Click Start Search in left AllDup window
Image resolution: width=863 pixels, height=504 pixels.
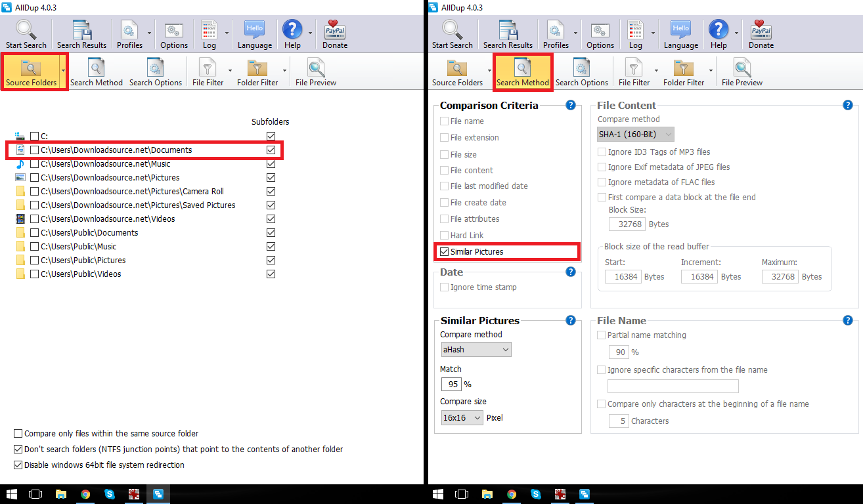(x=26, y=35)
